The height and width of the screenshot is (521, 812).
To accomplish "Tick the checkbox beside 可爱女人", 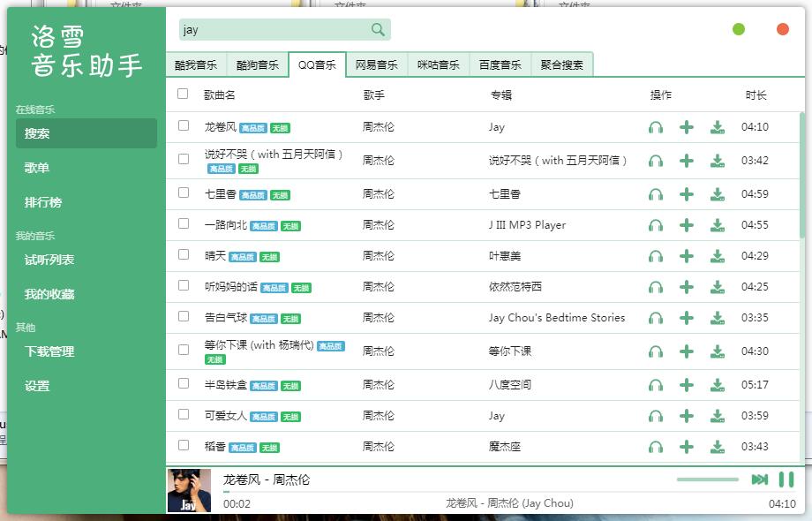I will click(x=184, y=414).
